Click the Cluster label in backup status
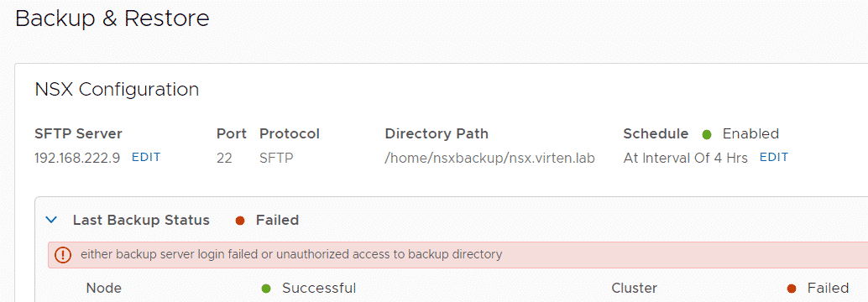Screen dimensions: 868x302 coord(635,289)
